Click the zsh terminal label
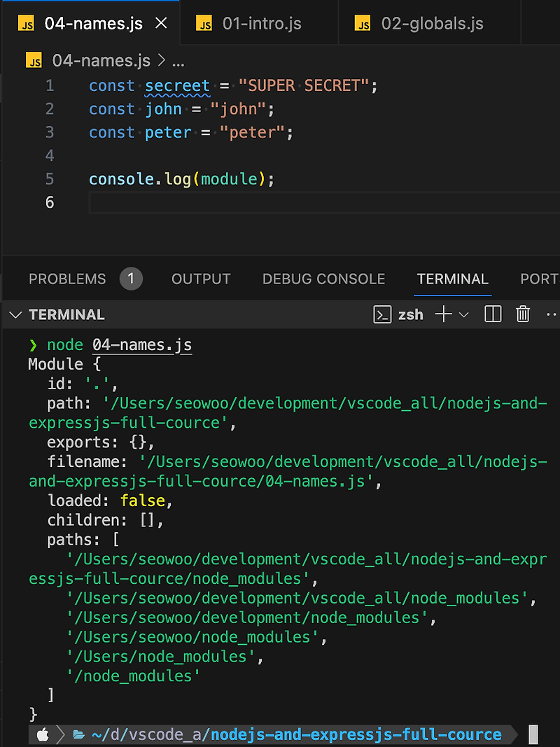The width and height of the screenshot is (560, 747). [x=410, y=315]
